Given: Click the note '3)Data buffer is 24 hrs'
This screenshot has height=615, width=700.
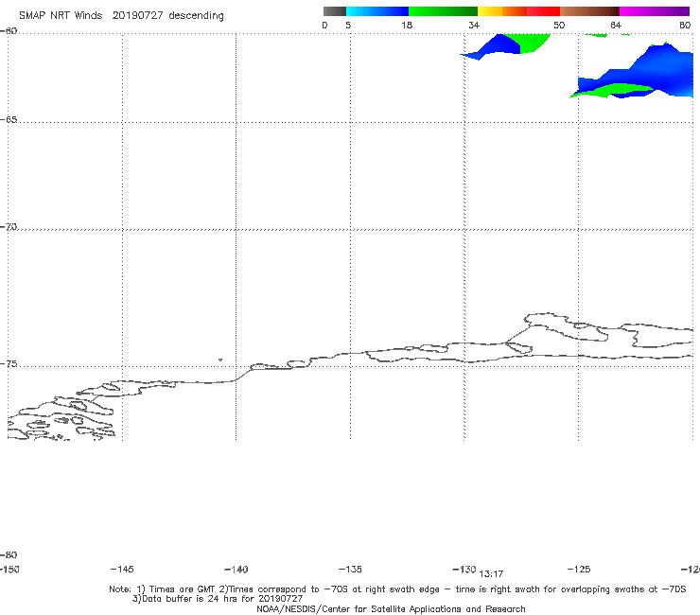Looking at the screenshot, I should 218,599.
